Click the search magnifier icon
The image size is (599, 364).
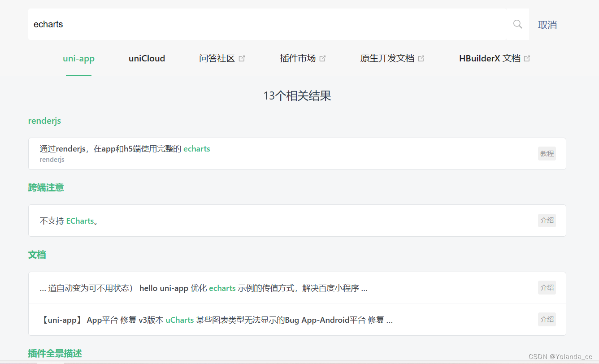coord(517,24)
